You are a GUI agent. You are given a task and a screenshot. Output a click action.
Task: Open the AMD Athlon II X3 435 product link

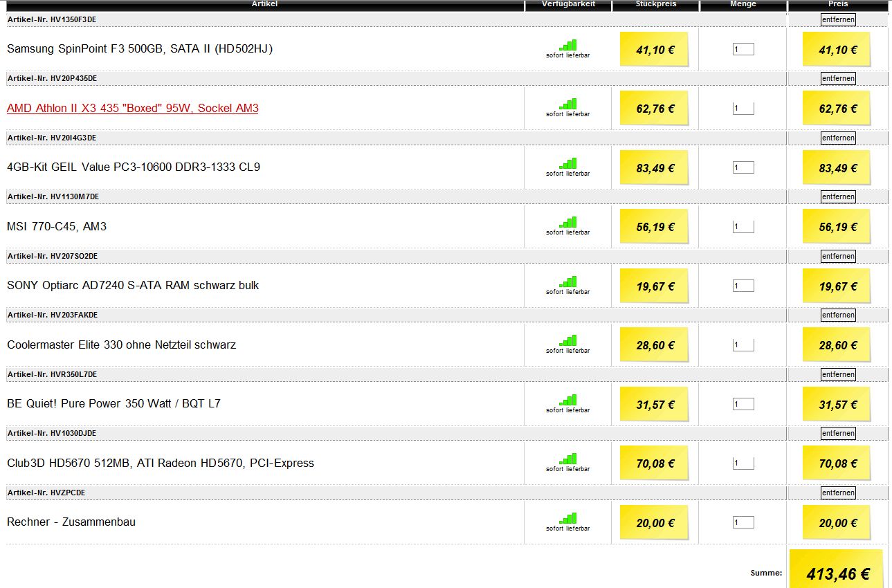click(133, 108)
